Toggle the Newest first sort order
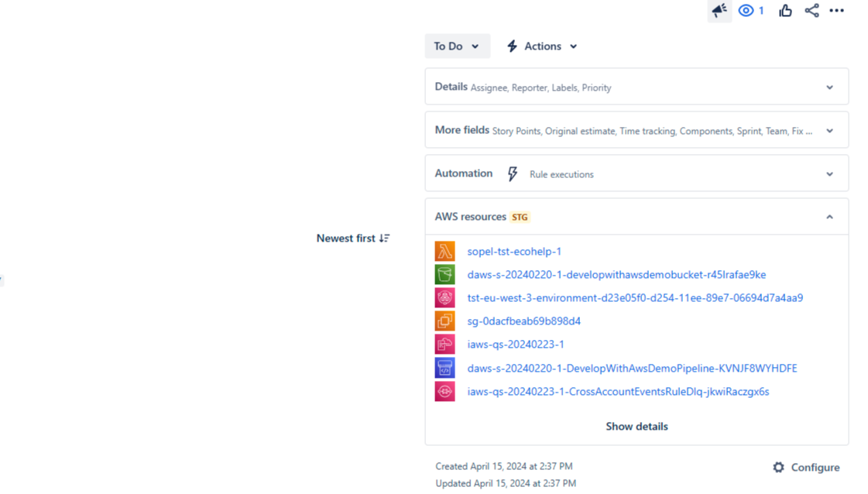The image size is (868, 494). [353, 238]
